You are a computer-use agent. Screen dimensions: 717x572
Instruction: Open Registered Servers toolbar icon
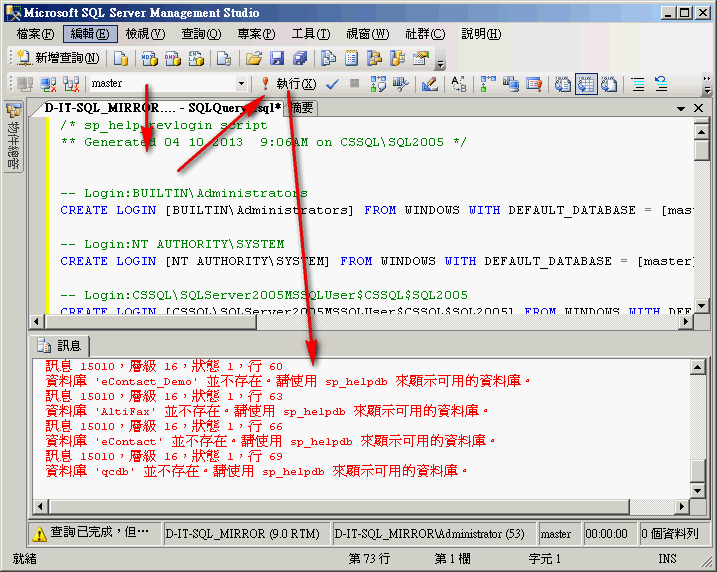(x=328, y=58)
